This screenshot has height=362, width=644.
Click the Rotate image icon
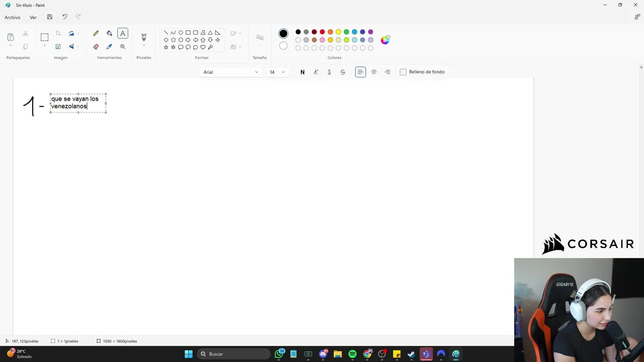(71, 34)
